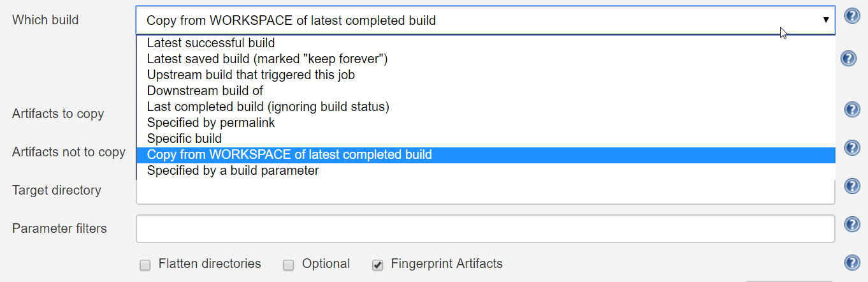
Task: Open help for Which build field
Action: [852, 17]
